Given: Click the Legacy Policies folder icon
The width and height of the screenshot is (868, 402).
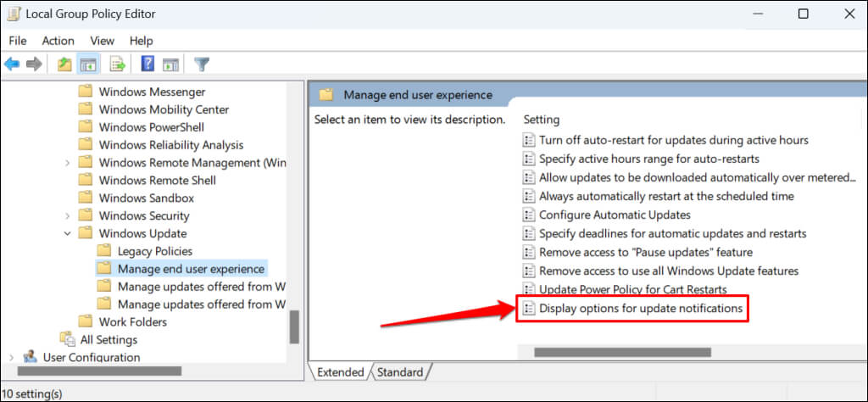Looking at the screenshot, I should (x=104, y=251).
